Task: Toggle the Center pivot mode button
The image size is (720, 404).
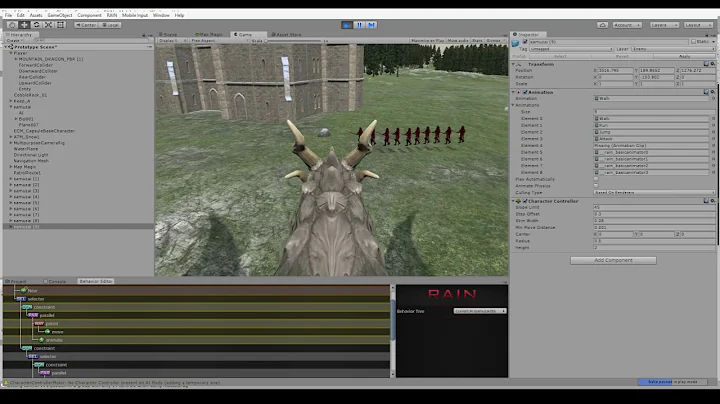Action: tap(85, 25)
